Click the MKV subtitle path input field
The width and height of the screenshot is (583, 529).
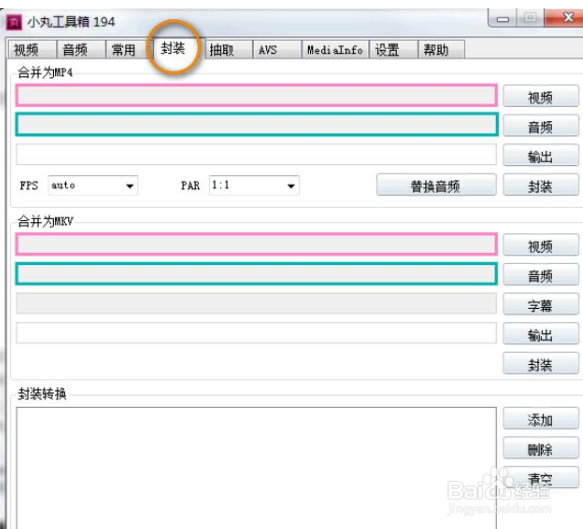click(256, 303)
